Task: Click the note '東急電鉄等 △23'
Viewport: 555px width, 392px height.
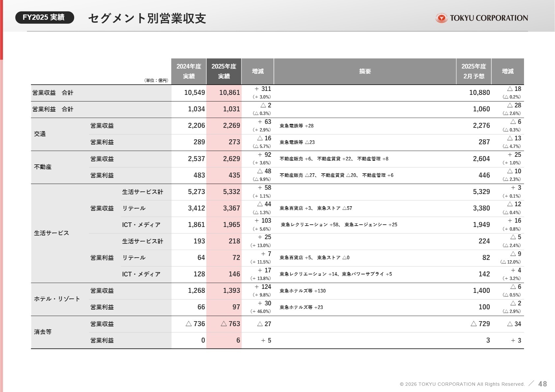Action: point(297,142)
